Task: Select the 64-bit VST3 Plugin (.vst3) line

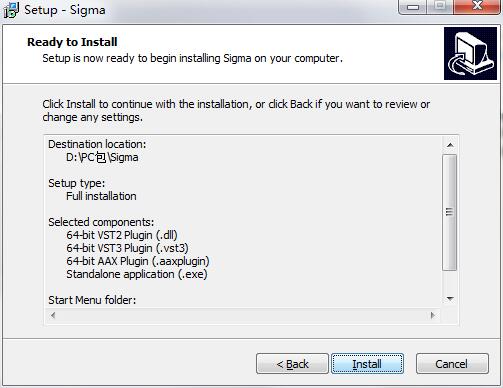Action: point(127,248)
